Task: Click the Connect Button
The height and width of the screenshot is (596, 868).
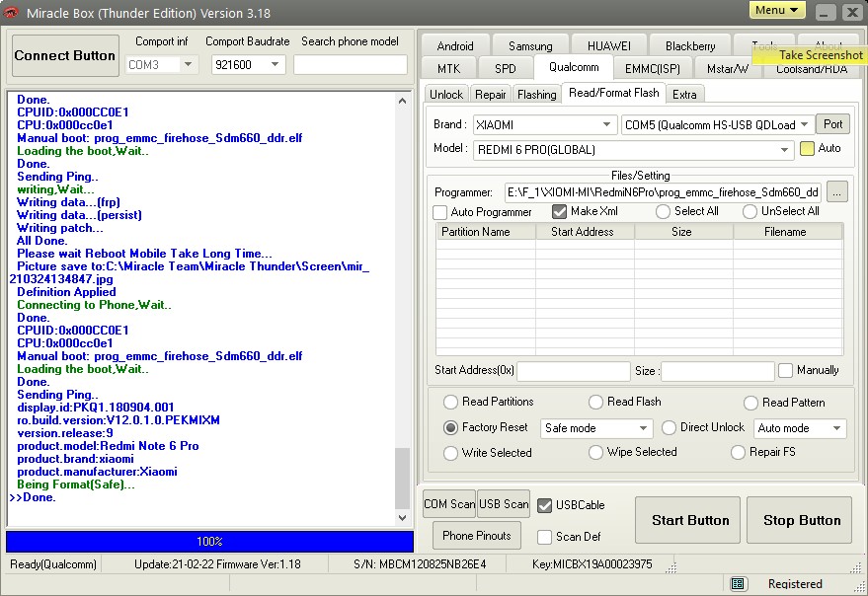Action: click(x=65, y=55)
